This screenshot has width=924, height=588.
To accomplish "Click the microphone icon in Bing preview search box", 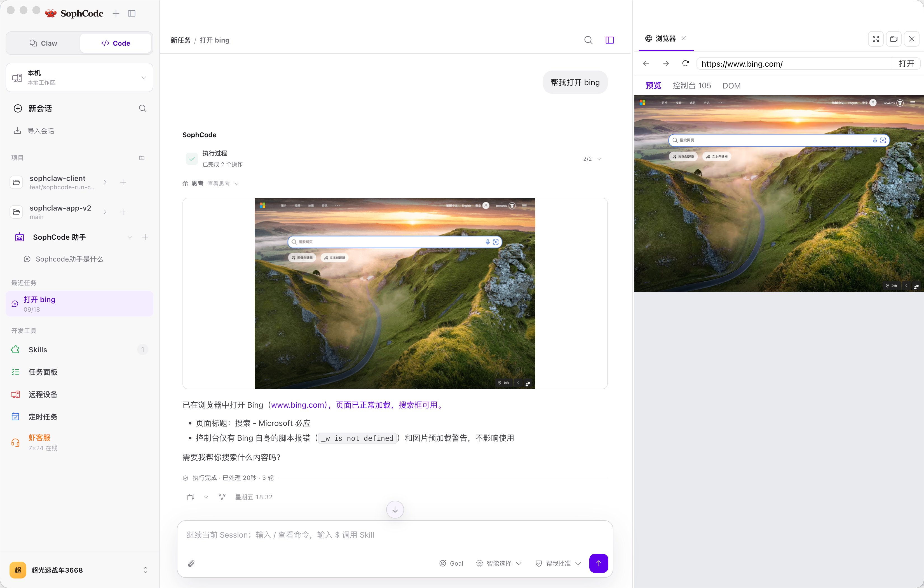I will (874, 140).
